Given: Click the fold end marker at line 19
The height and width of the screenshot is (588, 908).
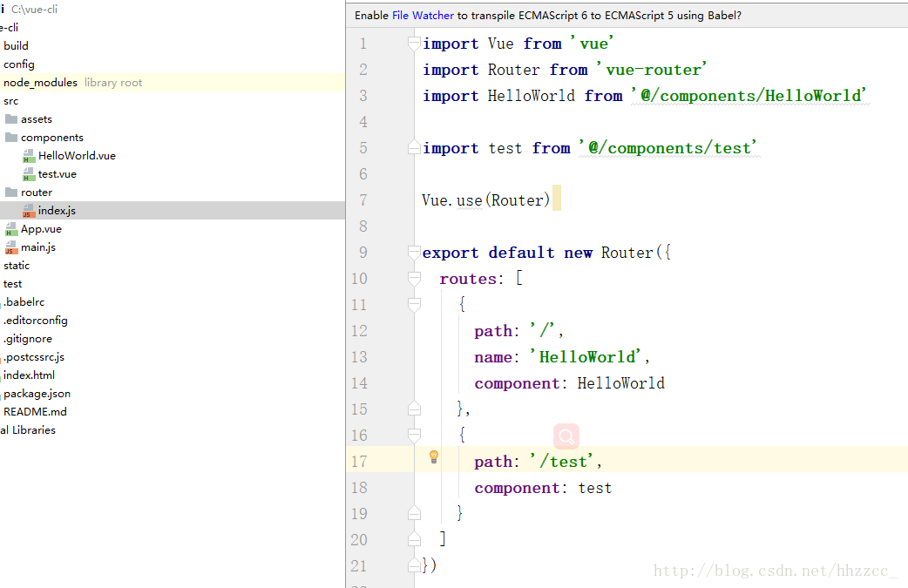Looking at the screenshot, I should click(x=414, y=513).
